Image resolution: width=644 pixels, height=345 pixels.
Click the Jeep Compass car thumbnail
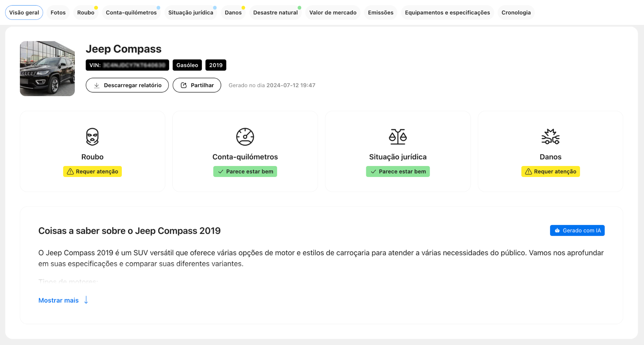(47, 69)
